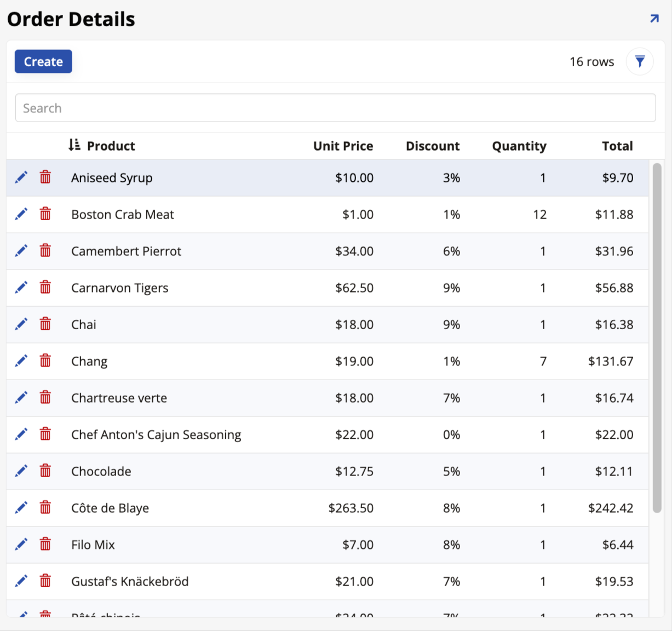Click the 16 rows counter
672x631 pixels.
tap(592, 61)
